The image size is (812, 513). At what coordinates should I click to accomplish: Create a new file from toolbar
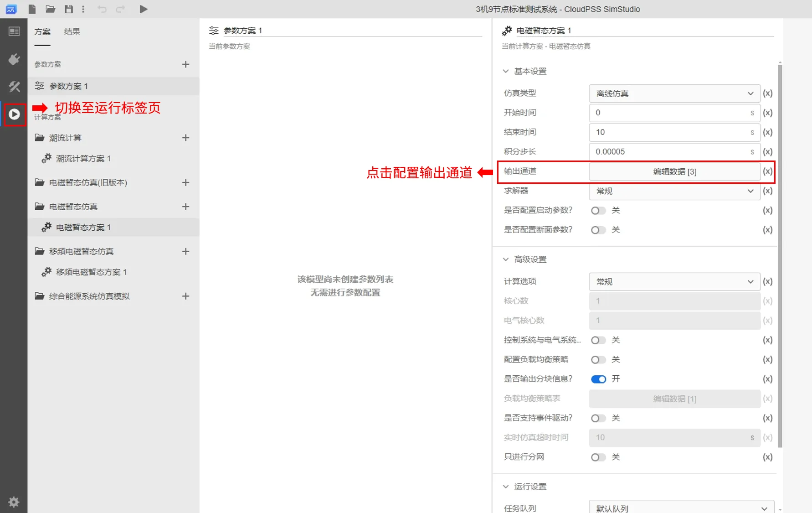tap(32, 9)
